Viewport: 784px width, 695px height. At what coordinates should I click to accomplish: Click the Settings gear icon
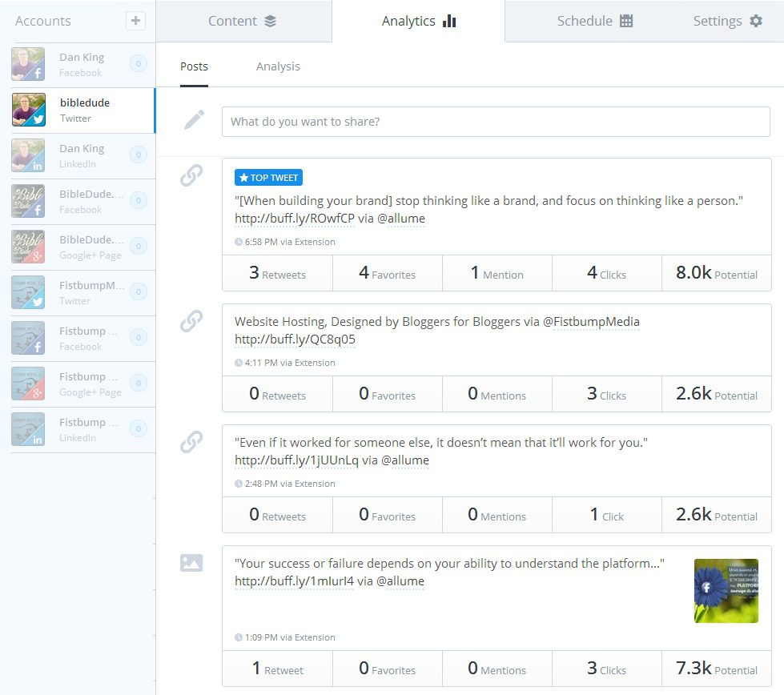pos(756,22)
